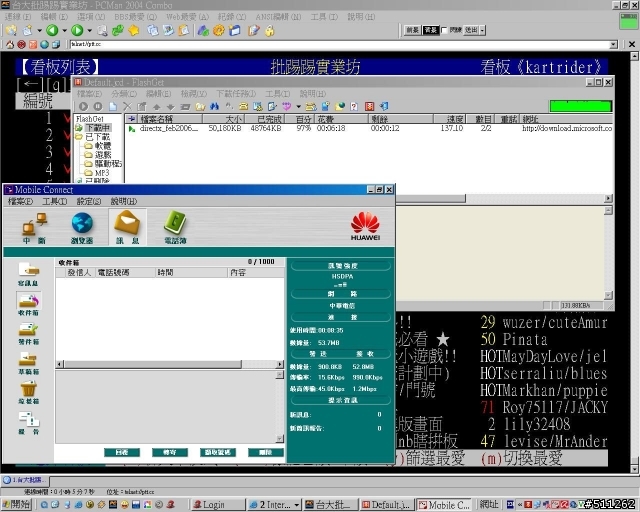Click FlashGet new download page icon
Screen dimensions: 640x512
(113, 107)
